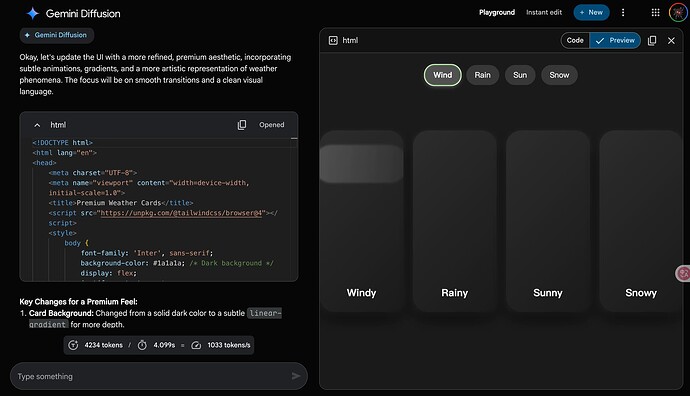Click the 4234 tokens stat
The image size is (690, 396).
(x=103, y=345)
